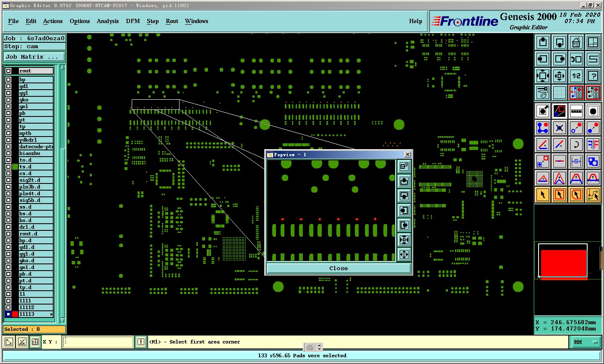Image resolution: width=604 pixels, height=364 pixels.
Task: Click the zoom out diverging arrows icon
Action: point(560,76)
